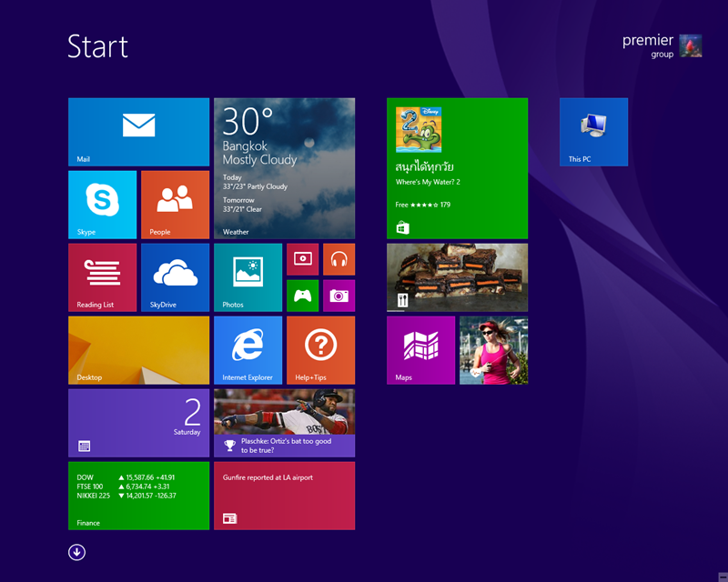The image size is (728, 582).
Task: Open the Food & Drink brownies tile
Action: coord(457,277)
